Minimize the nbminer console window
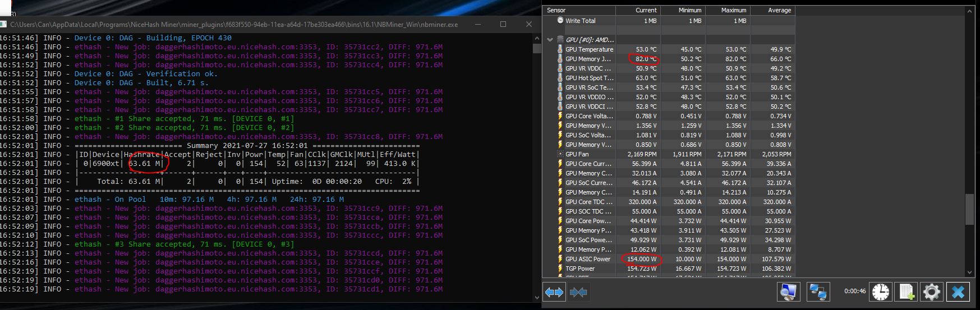 (477, 24)
